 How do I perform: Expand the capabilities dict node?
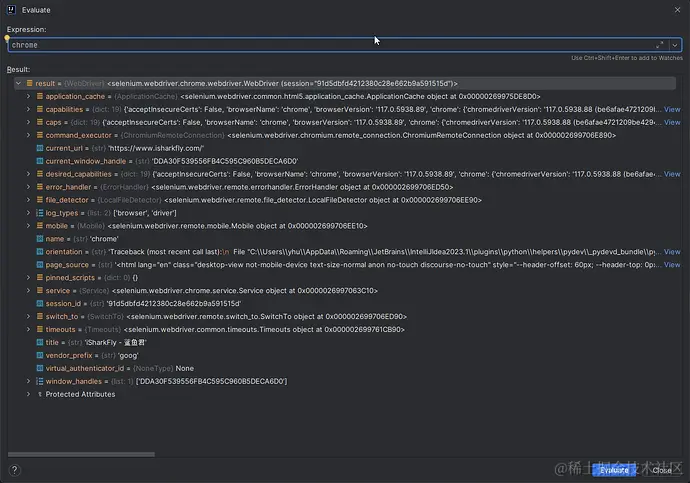[x=28, y=109]
